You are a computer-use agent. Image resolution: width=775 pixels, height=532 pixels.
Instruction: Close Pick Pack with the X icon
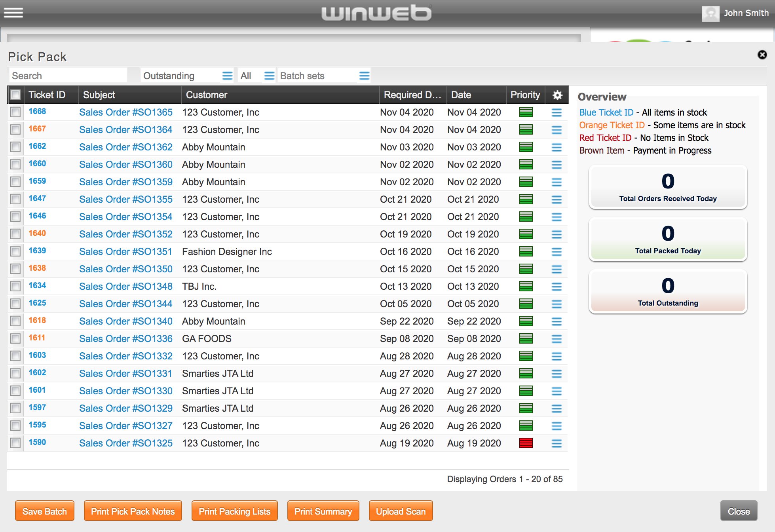pos(762,55)
